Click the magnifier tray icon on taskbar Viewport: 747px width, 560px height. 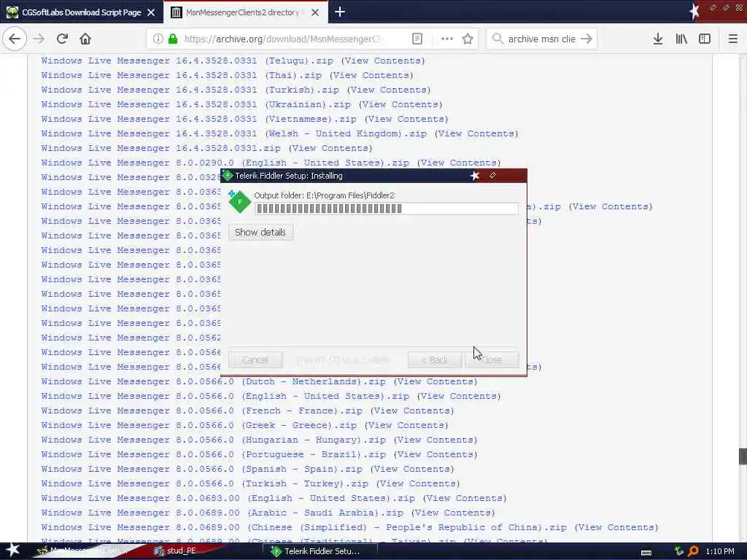click(694, 551)
